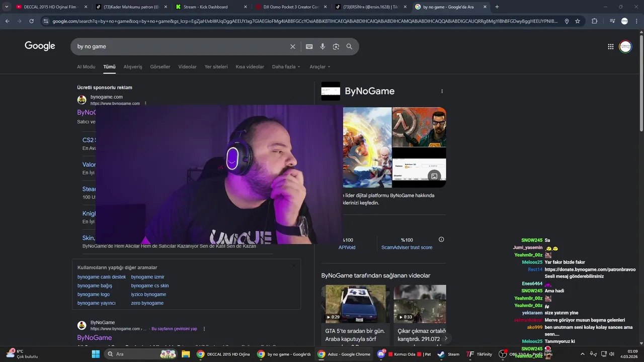Open the Google apps grid
644x362 pixels.
click(x=611, y=46)
